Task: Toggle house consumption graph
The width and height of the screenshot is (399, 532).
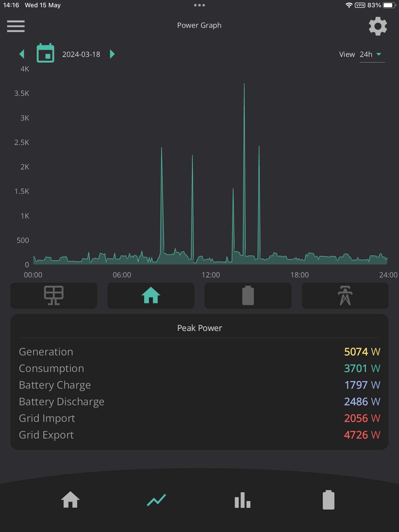Action: (x=151, y=296)
